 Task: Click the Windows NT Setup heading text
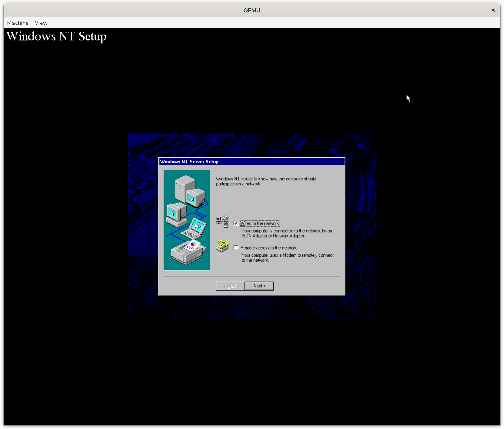(56, 36)
